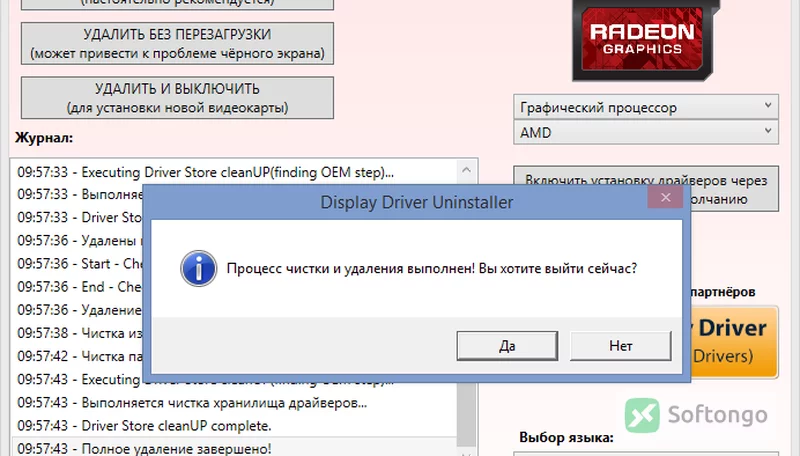Select the 09:57:42 Чистка log entry
800x456 pixels.
[80, 356]
